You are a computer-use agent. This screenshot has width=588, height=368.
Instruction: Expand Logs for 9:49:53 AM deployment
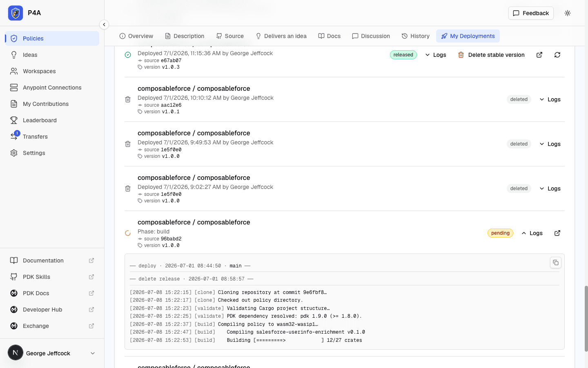[550, 144]
